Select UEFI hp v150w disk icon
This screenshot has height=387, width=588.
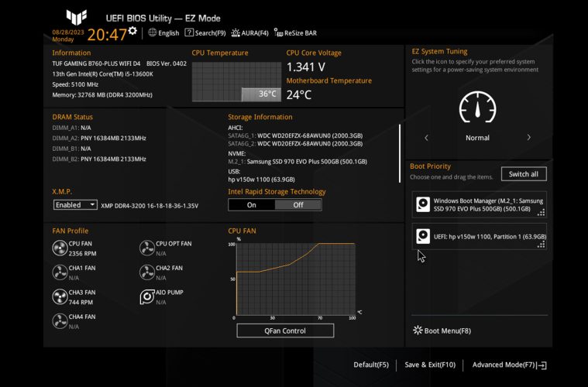click(423, 236)
